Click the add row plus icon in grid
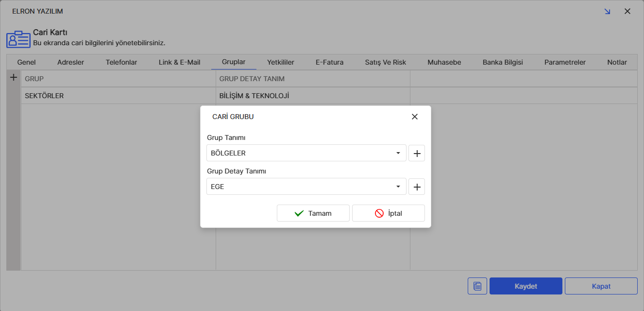Image resolution: width=644 pixels, height=311 pixels. pos(14,78)
